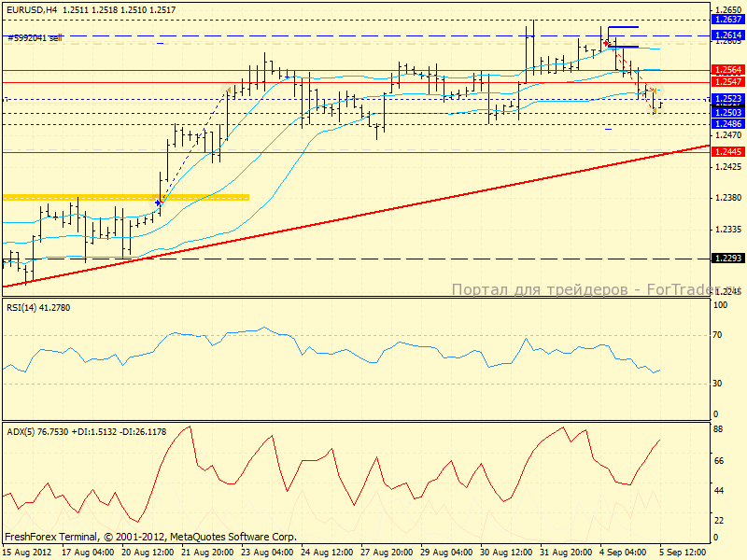
Task: Select the #5992041 sell order label
Action: [x=35, y=37]
